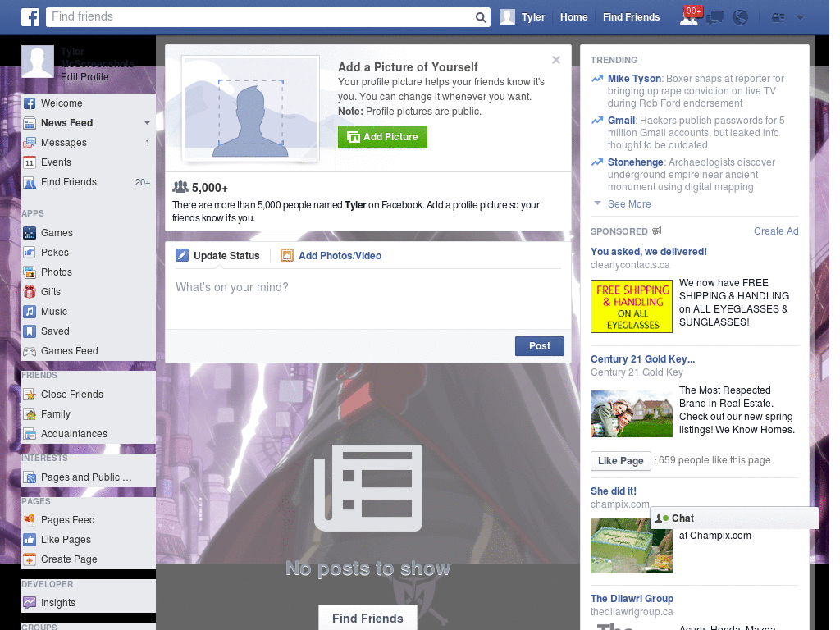Click the profile picture placeholder image
Viewport: 840px width, 630px height.
(251, 109)
